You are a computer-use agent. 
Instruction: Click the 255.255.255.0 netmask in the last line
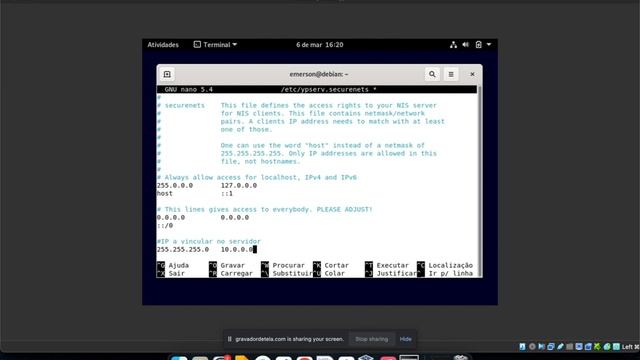tap(182, 249)
